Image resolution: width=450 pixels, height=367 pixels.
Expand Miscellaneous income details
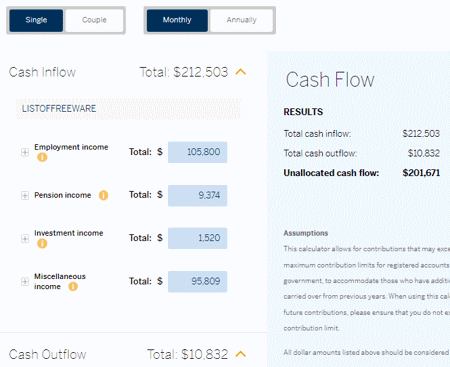coord(25,282)
